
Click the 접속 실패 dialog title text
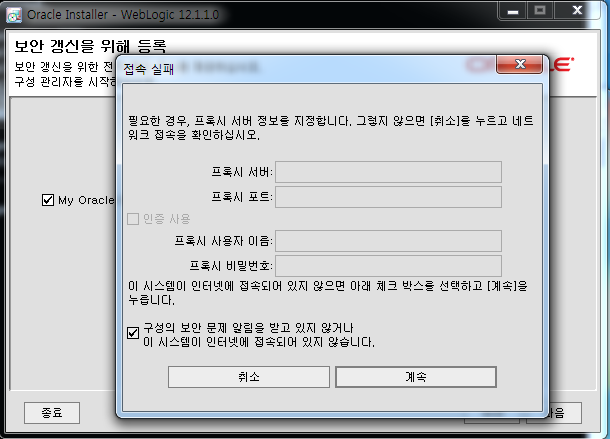coord(149,69)
